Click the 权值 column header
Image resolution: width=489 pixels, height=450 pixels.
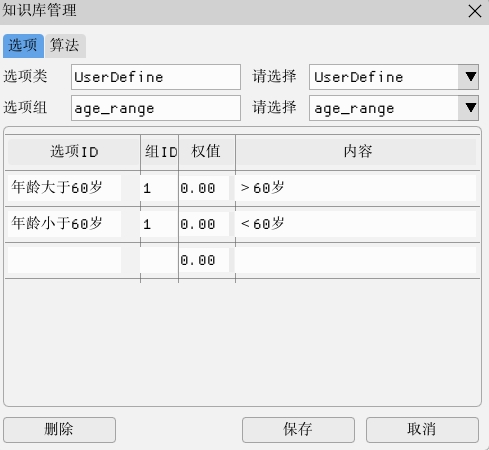point(207,152)
